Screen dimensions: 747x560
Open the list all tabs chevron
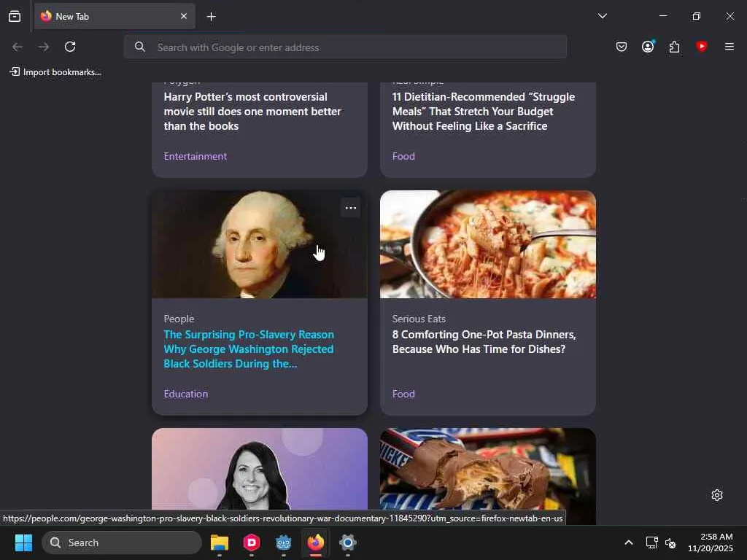602,16
